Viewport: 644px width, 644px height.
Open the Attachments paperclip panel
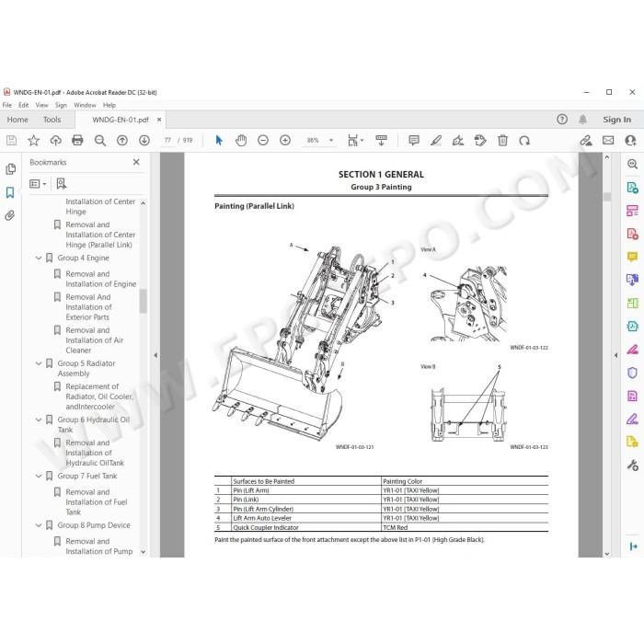point(10,215)
